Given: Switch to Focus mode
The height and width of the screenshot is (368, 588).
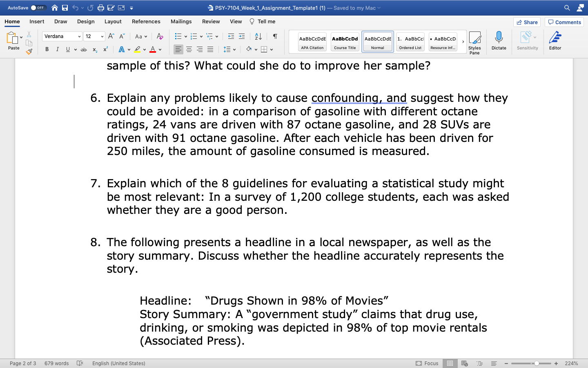Looking at the screenshot, I should pos(427,363).
